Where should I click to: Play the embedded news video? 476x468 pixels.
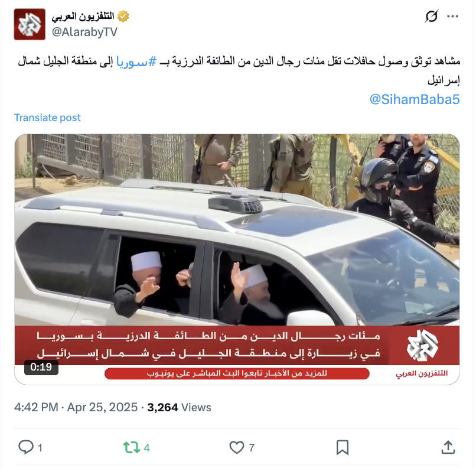click(x=237, y=259)
